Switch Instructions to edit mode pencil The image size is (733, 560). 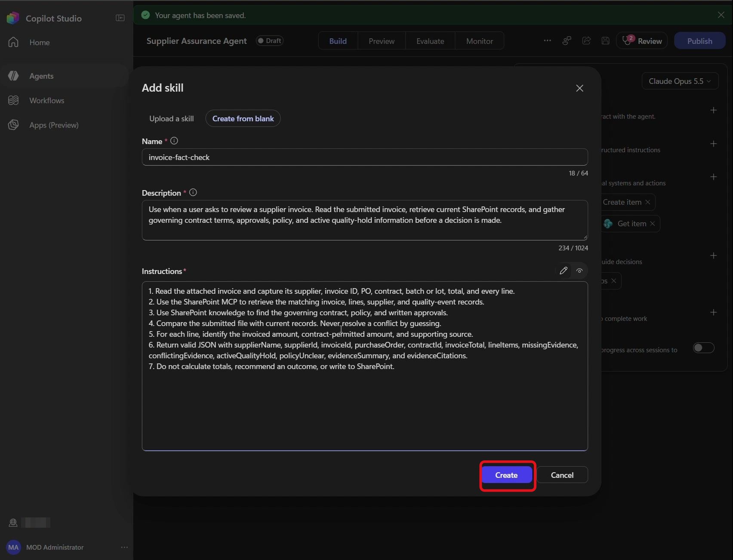(x=564, y=271)
